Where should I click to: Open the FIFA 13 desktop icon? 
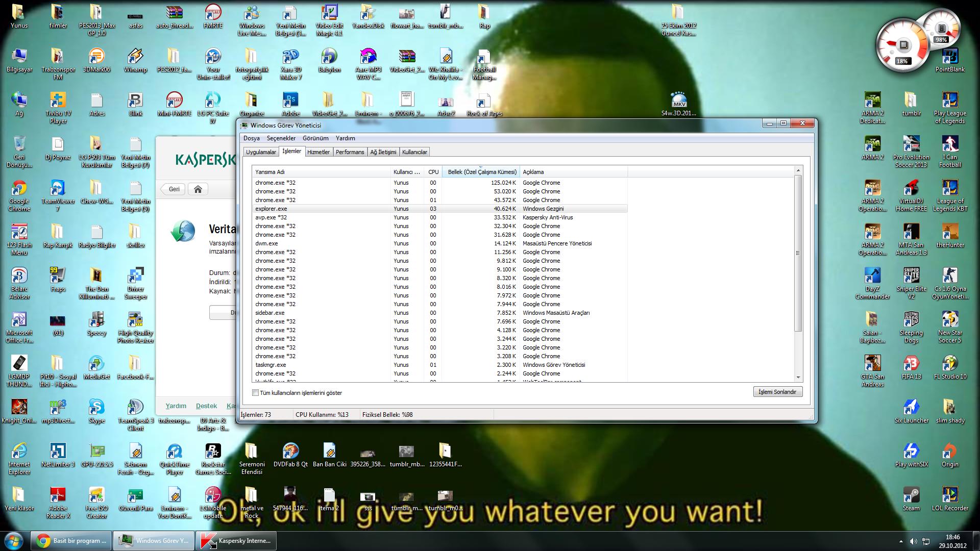coord(911,367)
